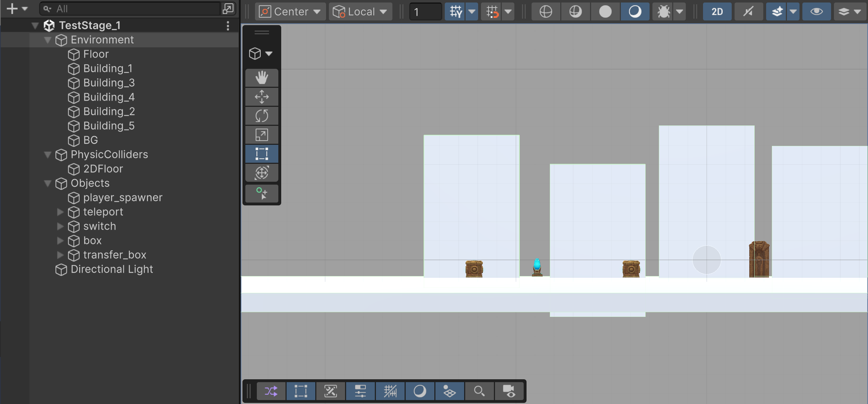Open the scene effects dropdown arrow
Image resolution: width=868 pixels, height=404 pixels.
point(793,11)
